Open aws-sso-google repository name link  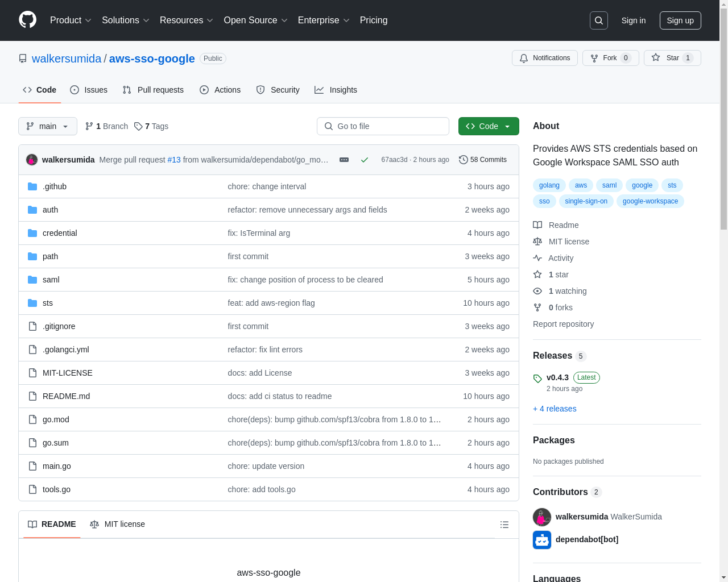152,59
